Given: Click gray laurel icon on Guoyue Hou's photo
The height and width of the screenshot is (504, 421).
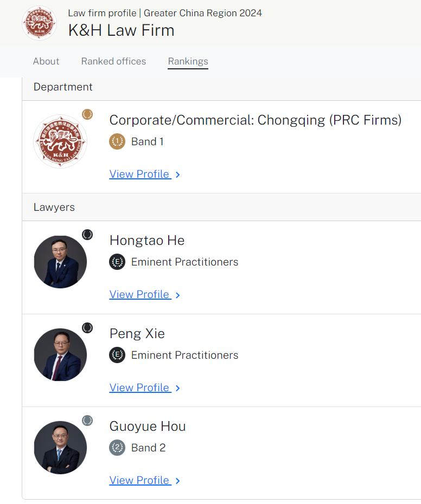Looking at the screenshot, I should (87, 421).
